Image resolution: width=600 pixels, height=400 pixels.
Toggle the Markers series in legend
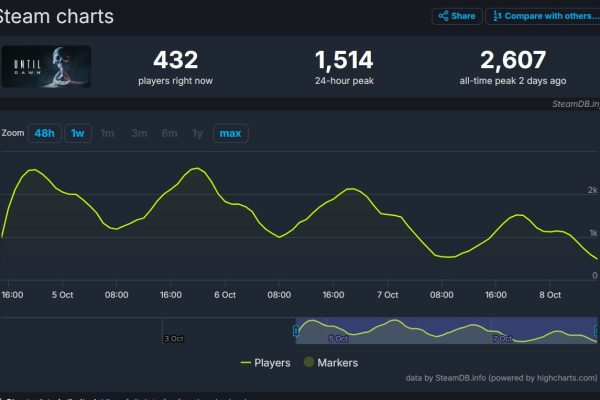331,362
